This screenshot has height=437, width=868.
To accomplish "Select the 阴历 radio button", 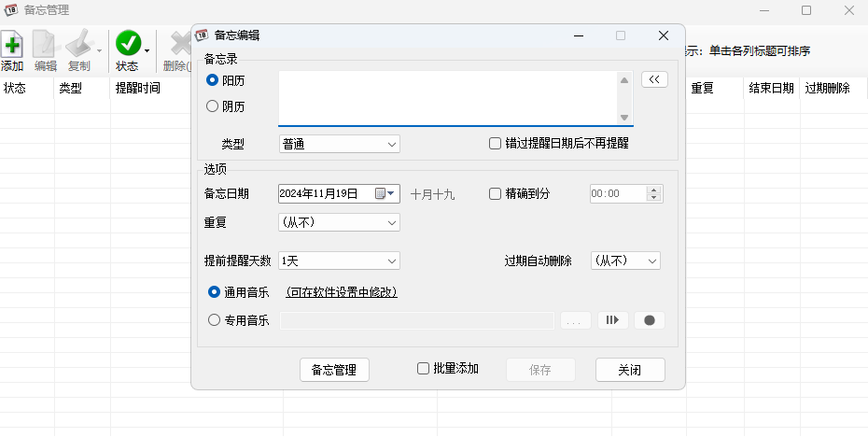I will tap(213, 106).
